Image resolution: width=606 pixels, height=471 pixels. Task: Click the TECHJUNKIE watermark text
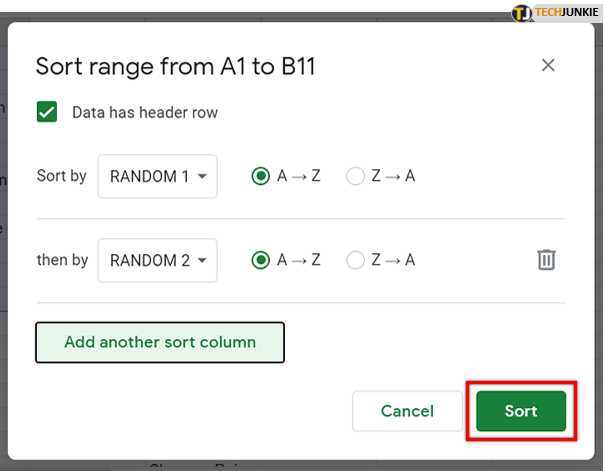(x=568, y=13)
